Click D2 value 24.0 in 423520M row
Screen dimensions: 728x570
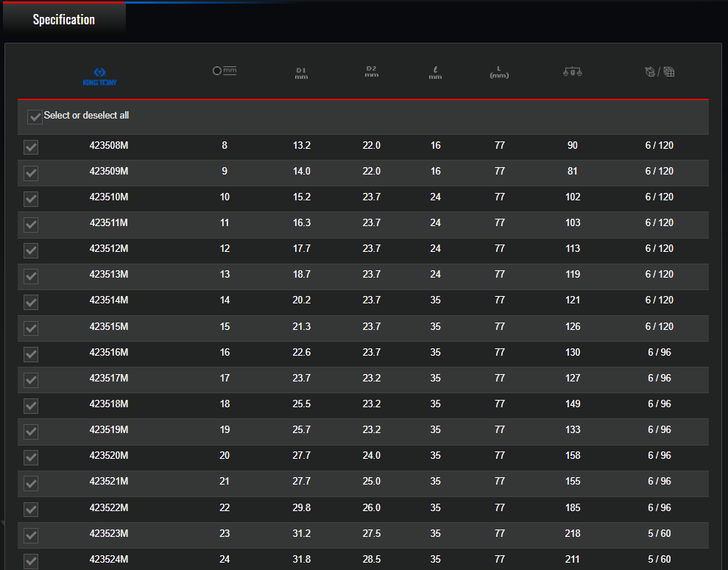372,455
